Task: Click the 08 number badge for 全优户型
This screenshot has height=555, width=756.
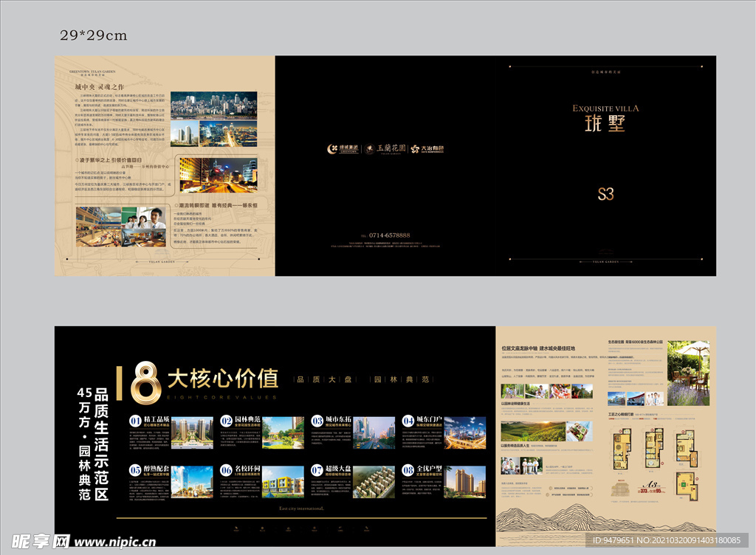Action: [x=409, y=470]
